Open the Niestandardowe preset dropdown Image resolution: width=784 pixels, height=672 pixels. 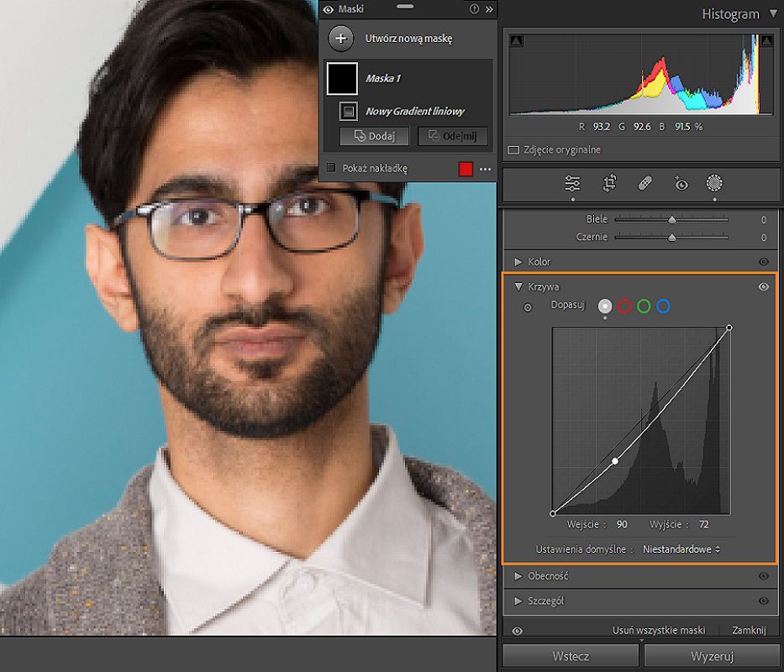click(681, 549)
